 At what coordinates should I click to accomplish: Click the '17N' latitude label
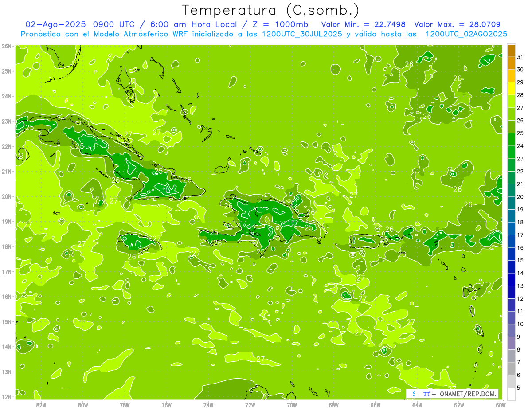pos(7,271)
